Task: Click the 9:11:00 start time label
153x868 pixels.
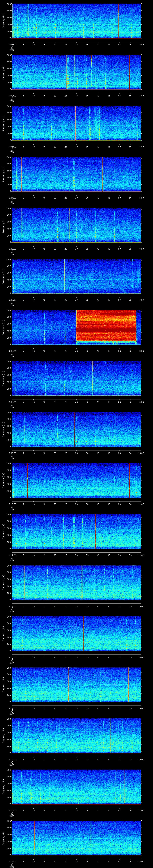Action: (12, 555)
